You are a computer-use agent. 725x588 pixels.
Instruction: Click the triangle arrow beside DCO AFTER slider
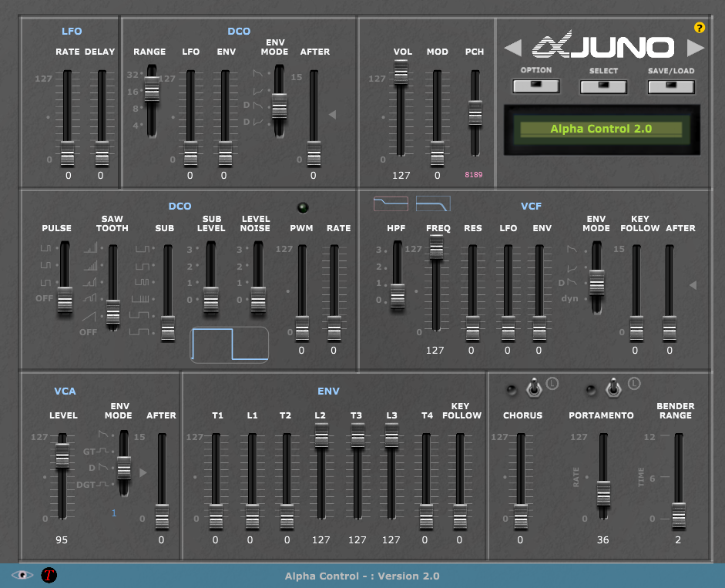[332, 114]
